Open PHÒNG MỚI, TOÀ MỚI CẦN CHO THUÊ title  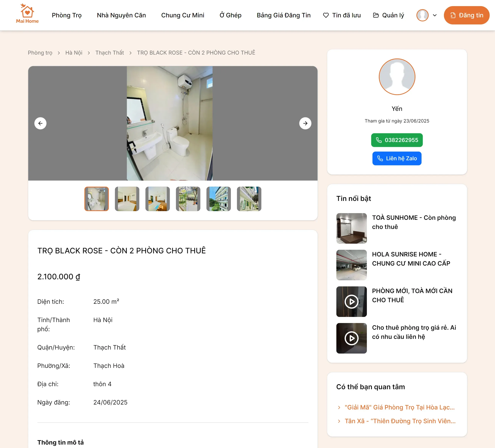point(412,295)
